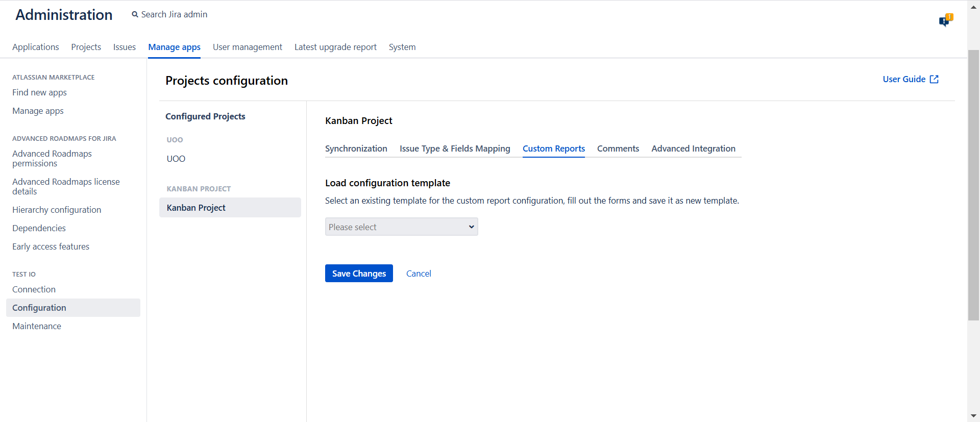This screenshot has height=422, width=980.
Task: Go to the Applications menu
Action: (36, 47)
